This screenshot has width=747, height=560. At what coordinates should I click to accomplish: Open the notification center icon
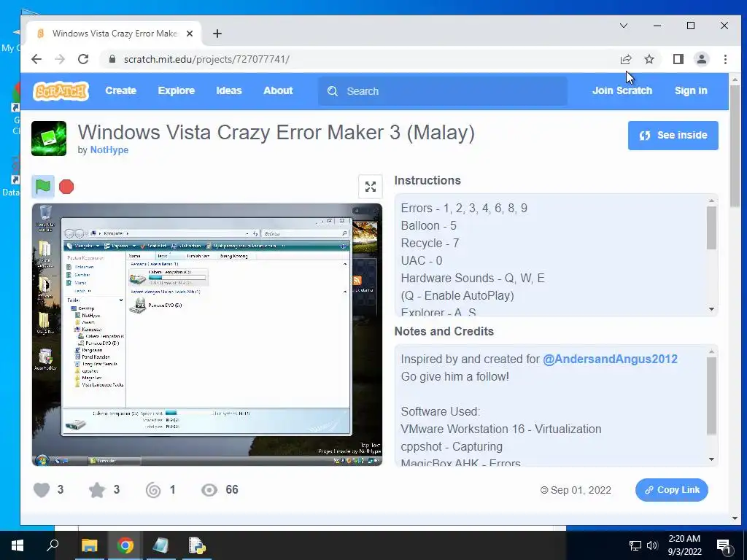pos(724,545)
